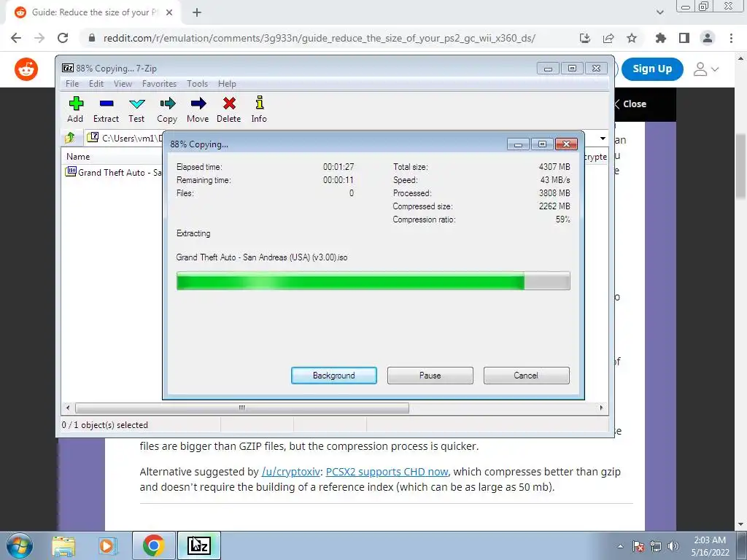Click the Sign Up button on Reddit
Image resolution: width=747 pixels, height=560 pixels.
(x=652, y=69)
